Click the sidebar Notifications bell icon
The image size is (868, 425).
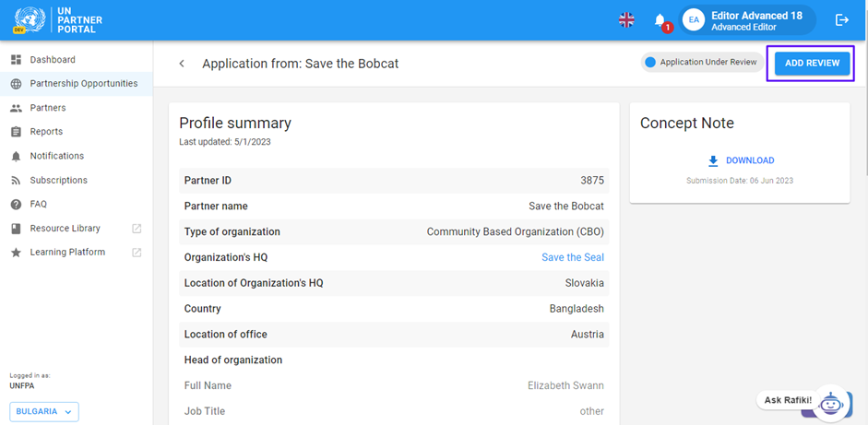[16, 156]
